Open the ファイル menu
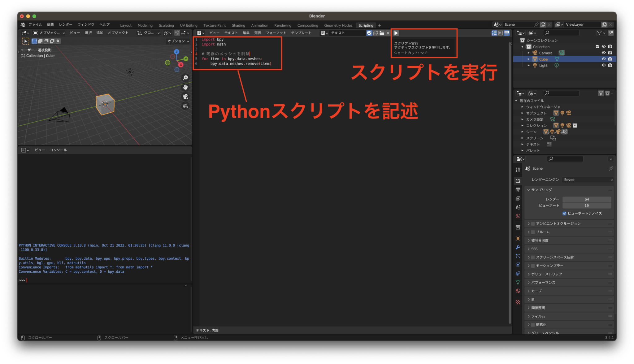This screenshot has height=364, width=634. click(35, 24)
